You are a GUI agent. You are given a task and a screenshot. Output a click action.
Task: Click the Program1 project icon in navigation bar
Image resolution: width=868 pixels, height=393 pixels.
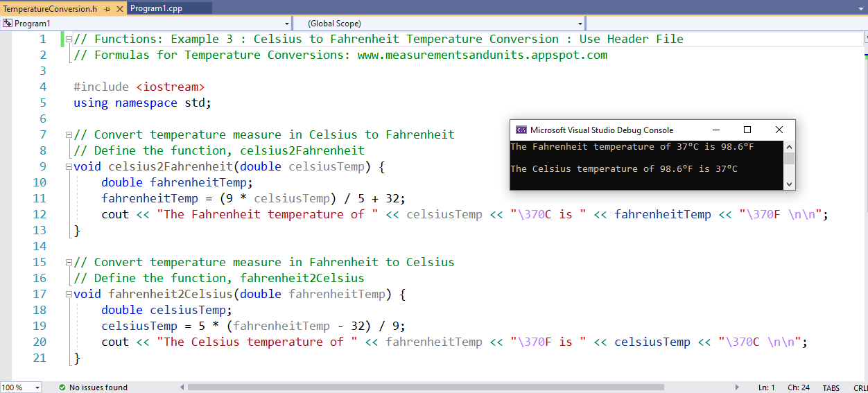tap(8, 24)
